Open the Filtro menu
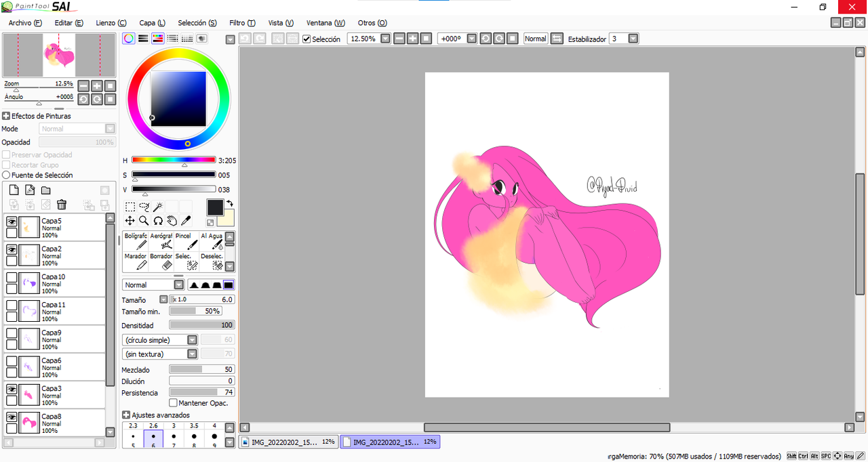 click(242, 23)
